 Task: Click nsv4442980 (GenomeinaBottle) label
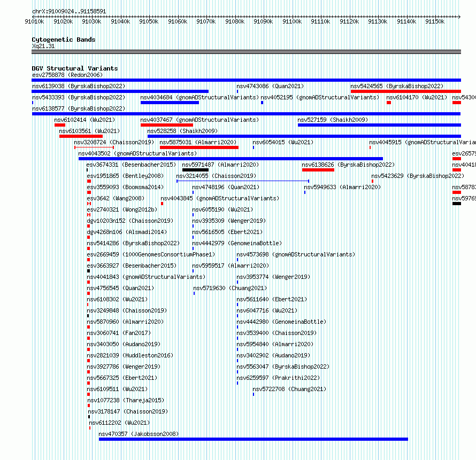[281, 322]
